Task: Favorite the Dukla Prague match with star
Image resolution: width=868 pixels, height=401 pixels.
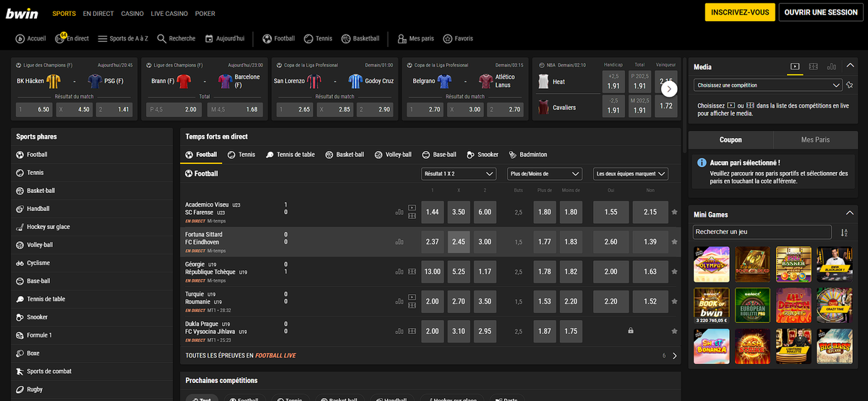Action: click(675, 331)
